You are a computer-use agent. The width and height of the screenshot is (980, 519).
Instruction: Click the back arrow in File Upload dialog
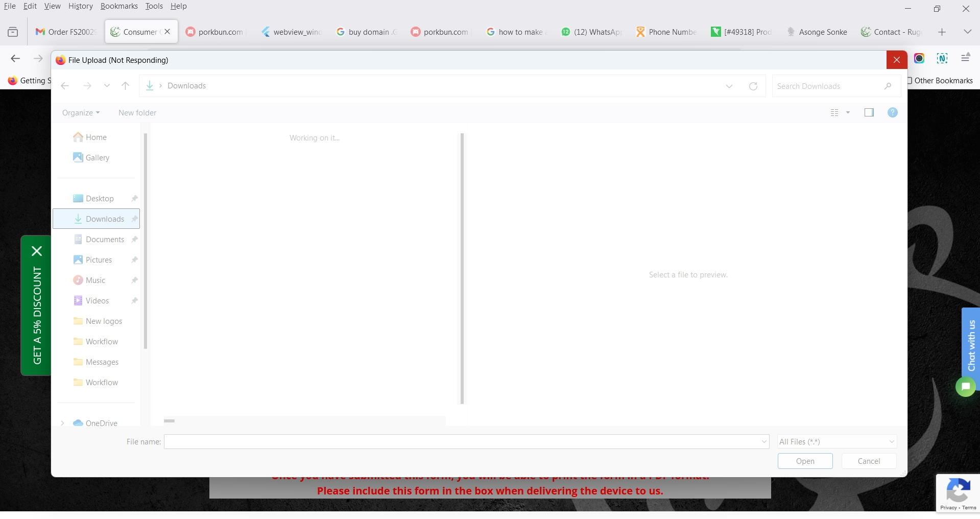tap(65, 86)
